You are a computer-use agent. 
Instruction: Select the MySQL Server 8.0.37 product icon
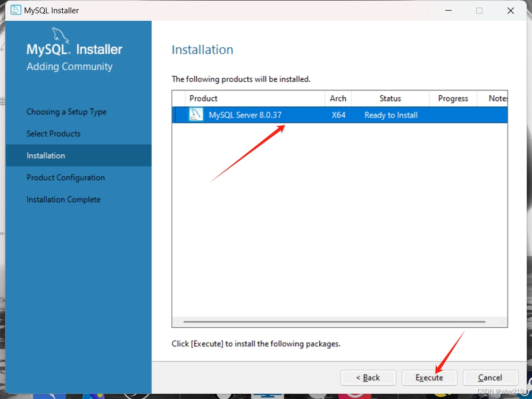tap(196, 115)
